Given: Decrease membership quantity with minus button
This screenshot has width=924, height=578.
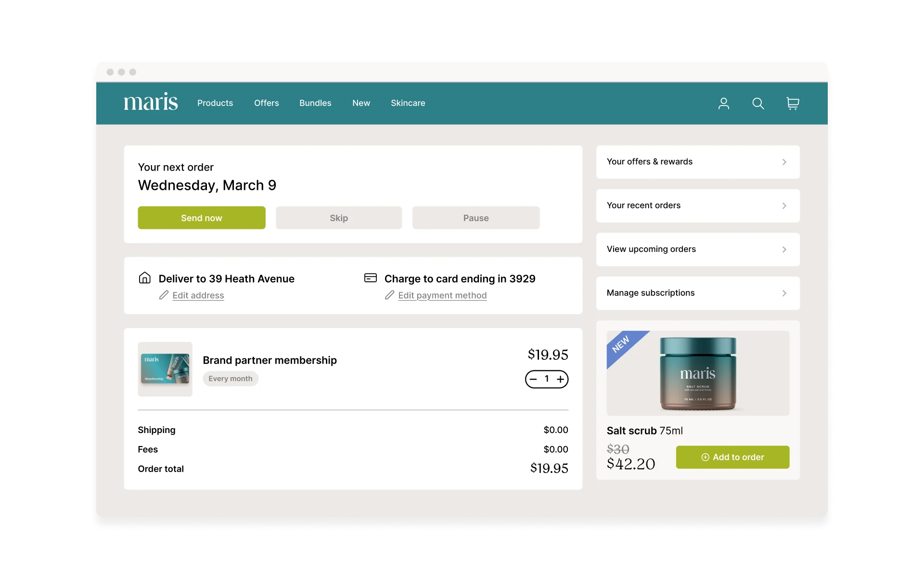Looking at the screenshot, I should click(533, 379).
